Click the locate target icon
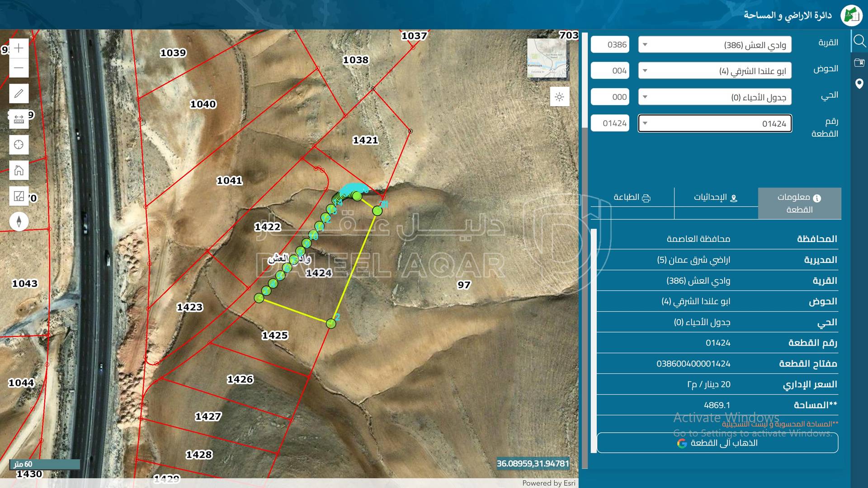Image resolution: width=868 pixels, height=488 pixels. coord(19,145)
